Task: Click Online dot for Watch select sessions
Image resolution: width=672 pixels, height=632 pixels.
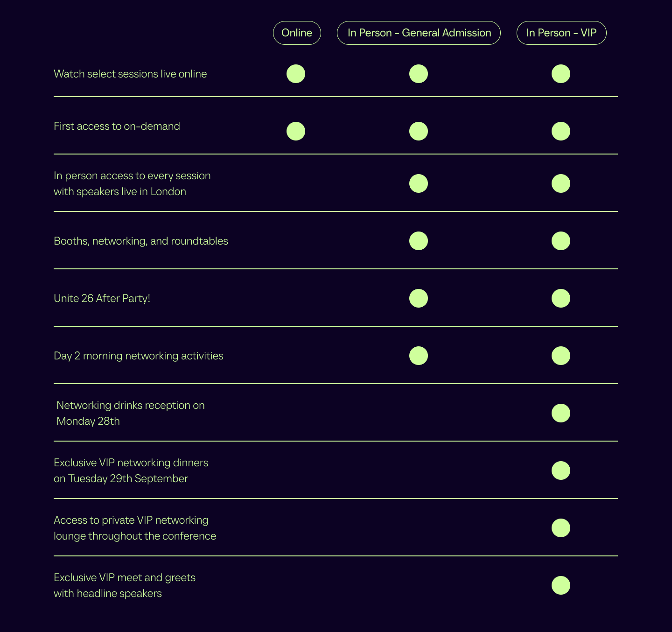Action: (x=296, y=74)
